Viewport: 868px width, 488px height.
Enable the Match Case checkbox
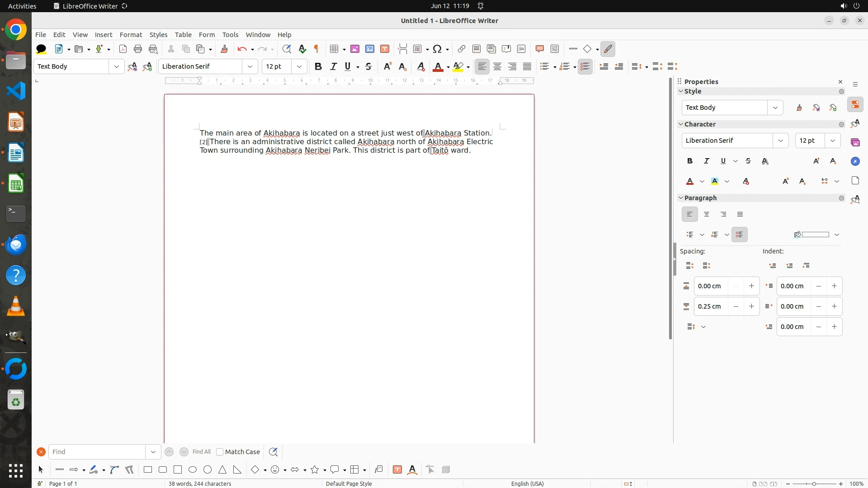pos(220,452)
